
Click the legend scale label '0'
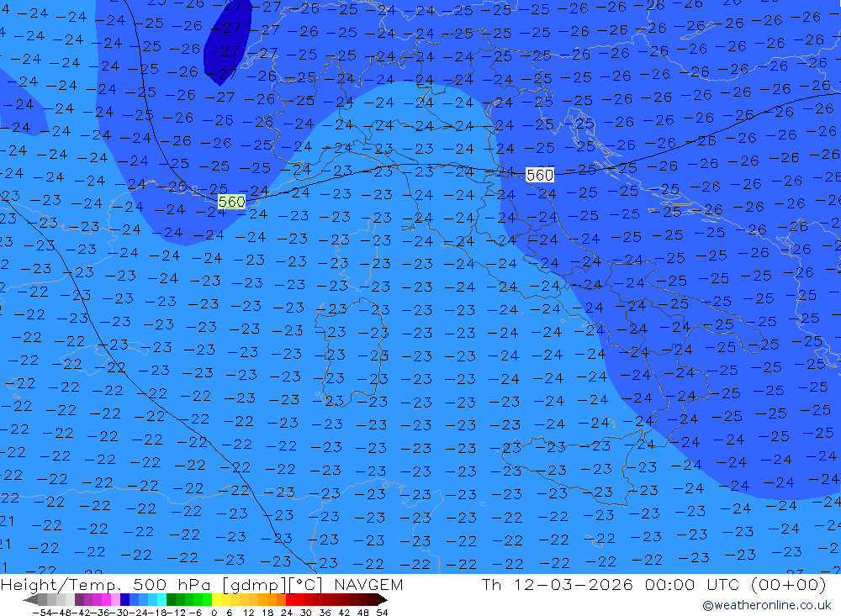pyautogui.click(x=214, y=613)
